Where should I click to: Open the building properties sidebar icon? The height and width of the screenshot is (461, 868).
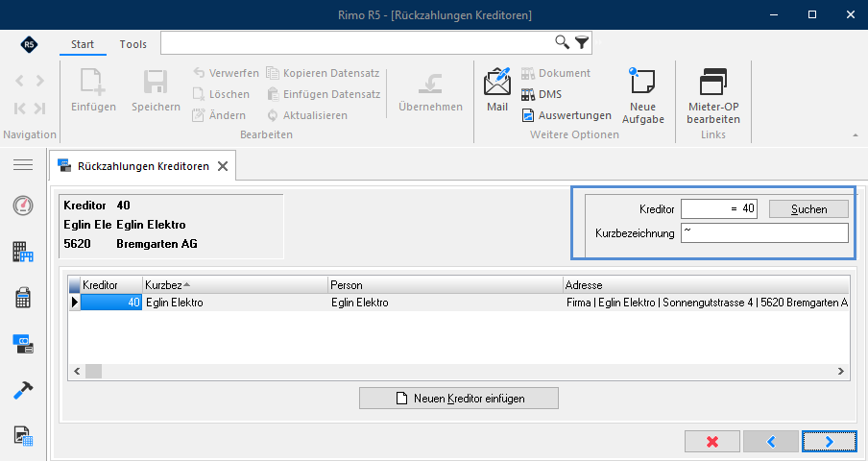[x=23, y=252]
